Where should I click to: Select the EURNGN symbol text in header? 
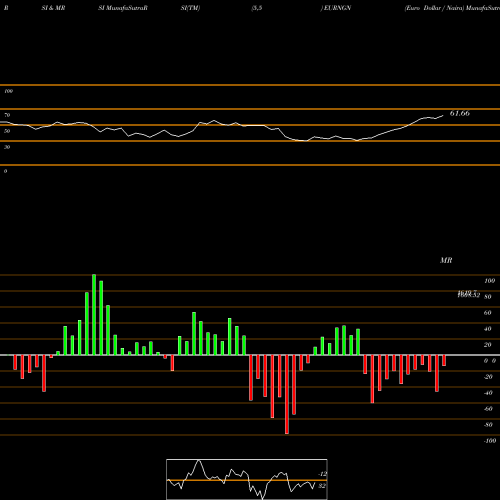(x=337, y=8)
